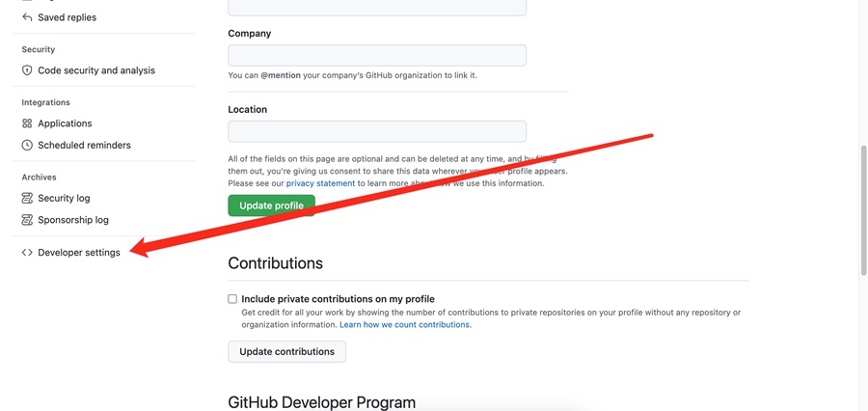Go to Applications settings
Screen dimensions: 868x411
click(x=65, y=123)
